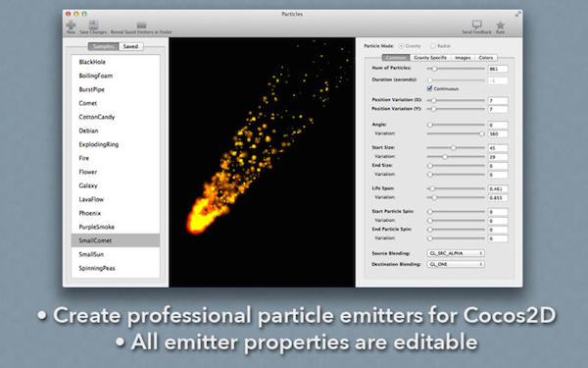Click the Rate star icon
The height and width of the screenshot is (368, 588).
pyautogui.click(x=500, y=26)
